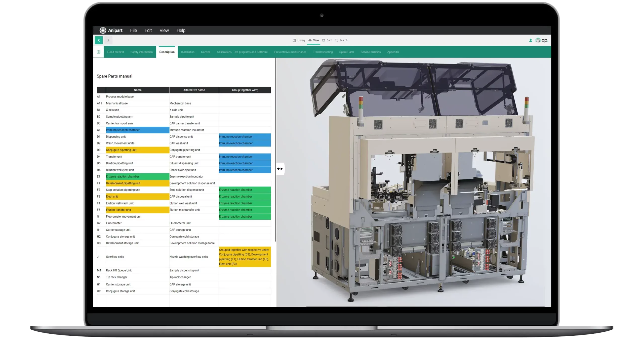Open the Spare Parts tab

click(346, 52)
